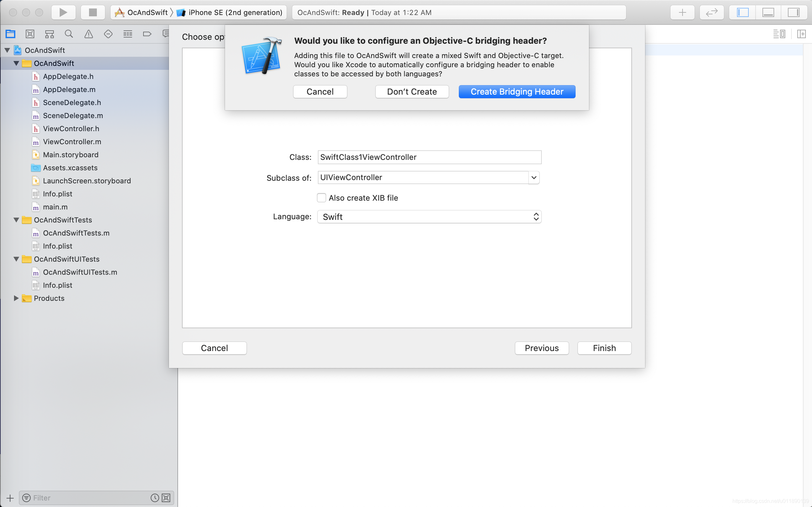
Task: Select ViewController.m in navigator
Action: [x=72, y=142]
